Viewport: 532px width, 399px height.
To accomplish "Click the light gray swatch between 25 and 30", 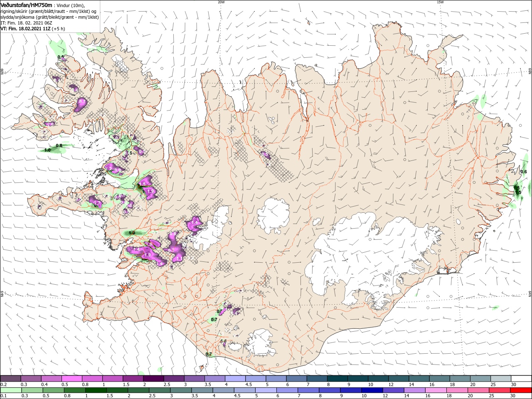I will click(501, 379).
